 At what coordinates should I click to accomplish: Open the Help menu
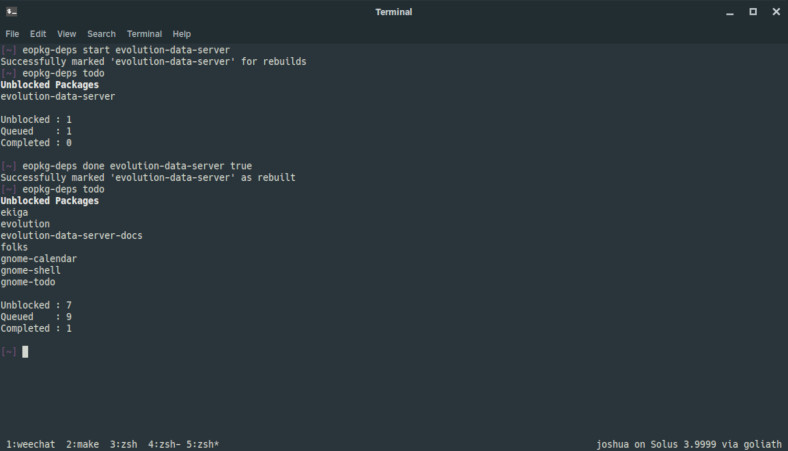click(181, 34)
